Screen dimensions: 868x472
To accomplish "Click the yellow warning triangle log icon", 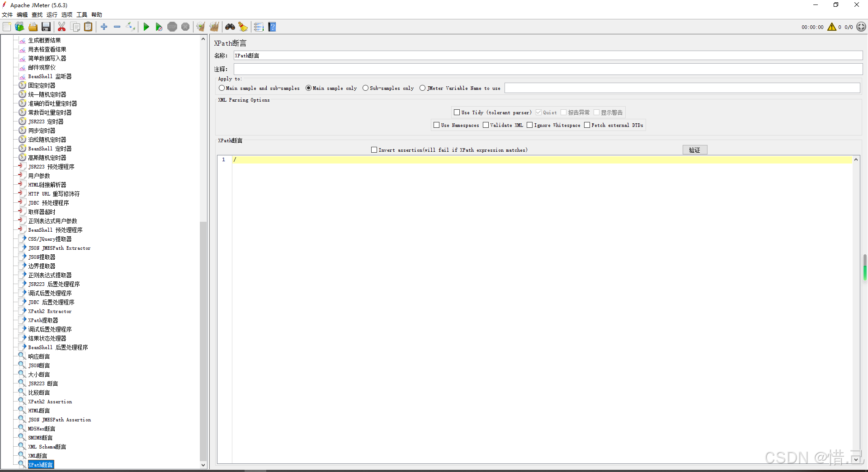I will coord(832,27).
